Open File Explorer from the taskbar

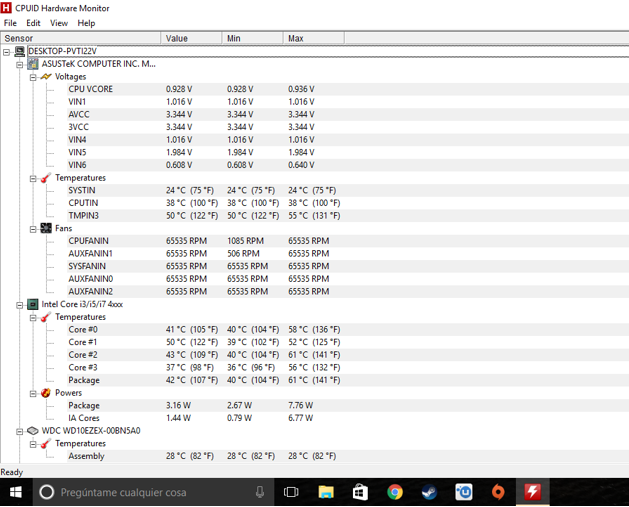point(326,492)
